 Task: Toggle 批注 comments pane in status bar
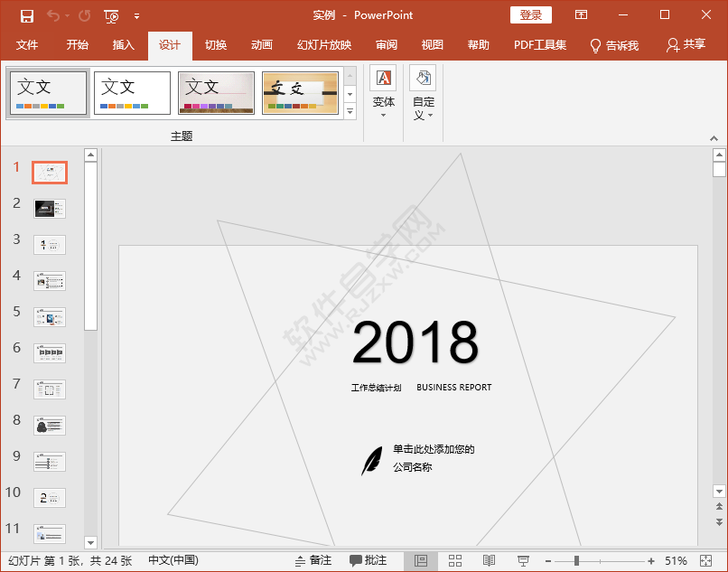[x=368, y=561]
